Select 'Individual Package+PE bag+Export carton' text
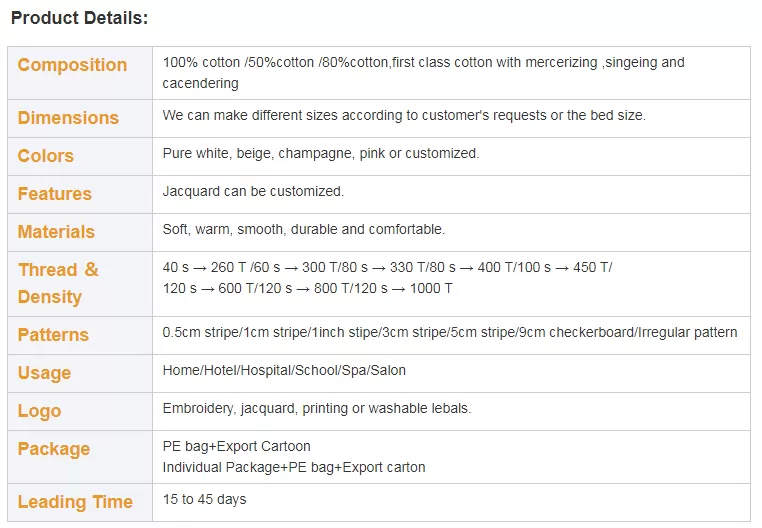The height and width of the screenshot is (528, 762). pyautogui.click(x=294, y=467)
